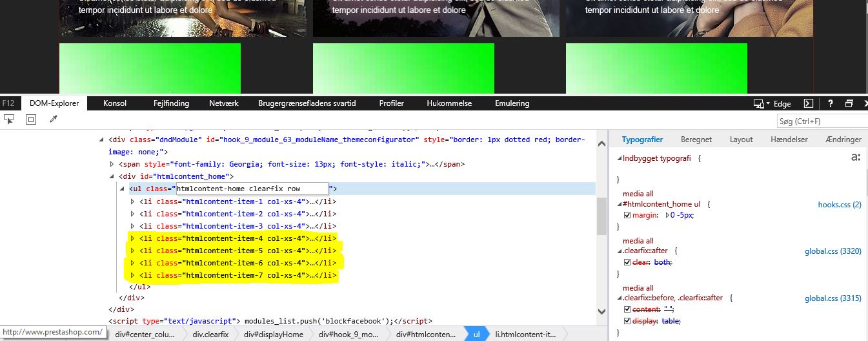Expand the Georgia font span node
Image resolution: width=868 pixels, height=341 pixels.
(112, 164)
